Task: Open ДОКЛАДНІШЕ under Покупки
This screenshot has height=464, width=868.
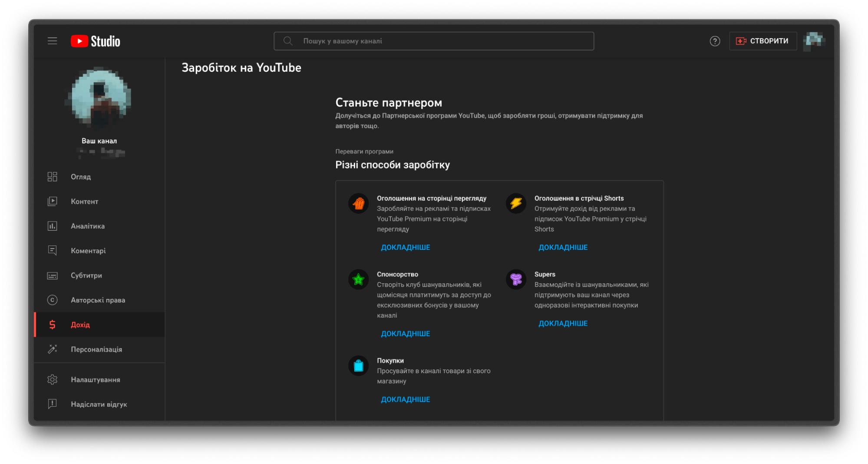Action: pyautogui.click(x=406, y=399)
